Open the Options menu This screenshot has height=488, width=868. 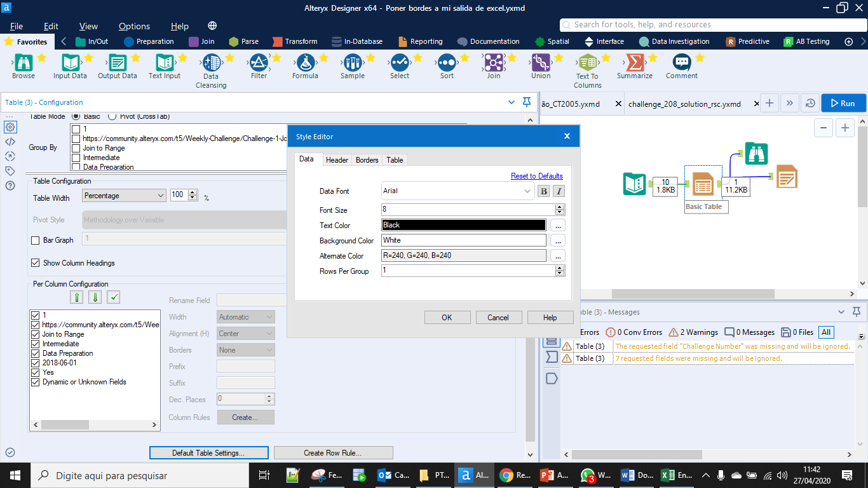(134, 26)
